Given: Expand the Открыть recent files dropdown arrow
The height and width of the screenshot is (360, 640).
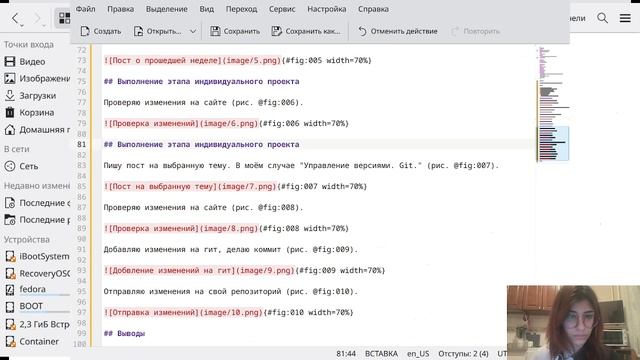Looking at the screenshot, I should click(193, 31).
